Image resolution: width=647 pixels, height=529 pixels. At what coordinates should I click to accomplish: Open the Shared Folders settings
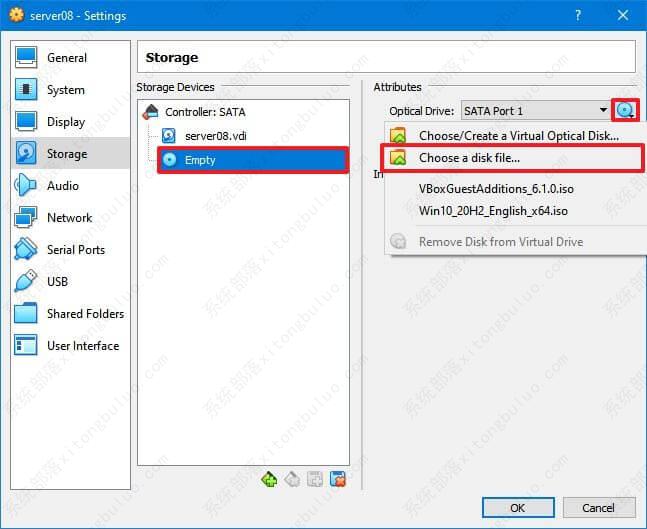click(x=85, y=314)
